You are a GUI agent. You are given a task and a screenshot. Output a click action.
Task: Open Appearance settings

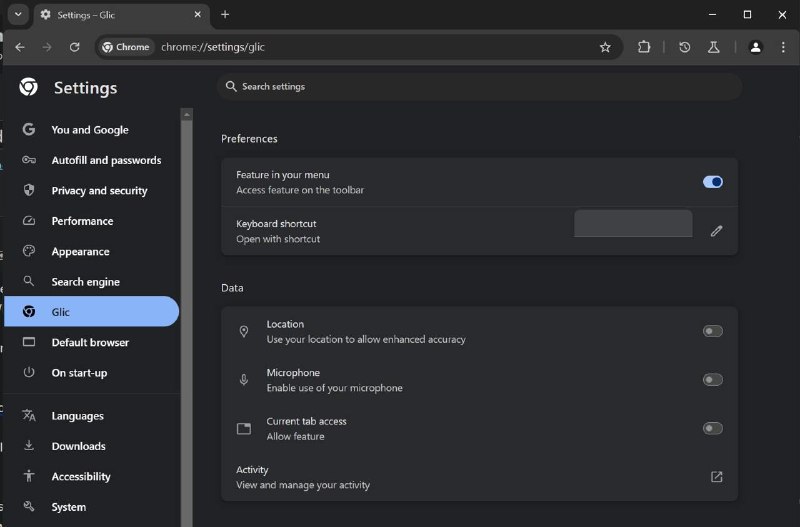92,252
